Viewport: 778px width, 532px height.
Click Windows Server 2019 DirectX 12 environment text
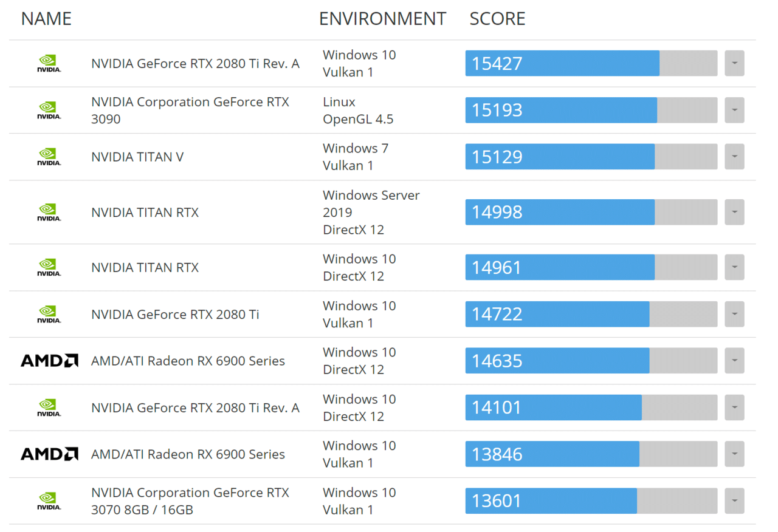coord(371,213)
